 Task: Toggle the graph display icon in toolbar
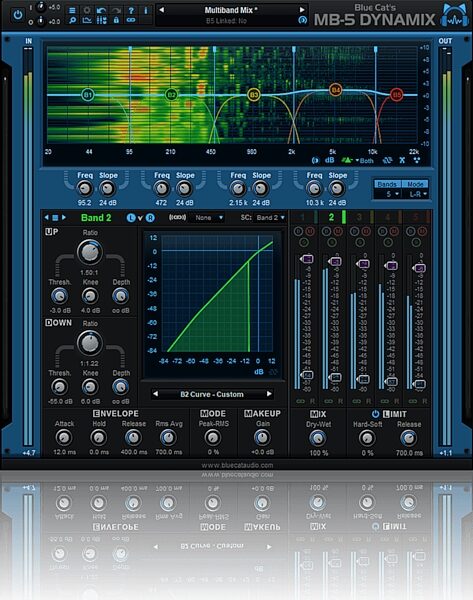click(x=87, y=20)
